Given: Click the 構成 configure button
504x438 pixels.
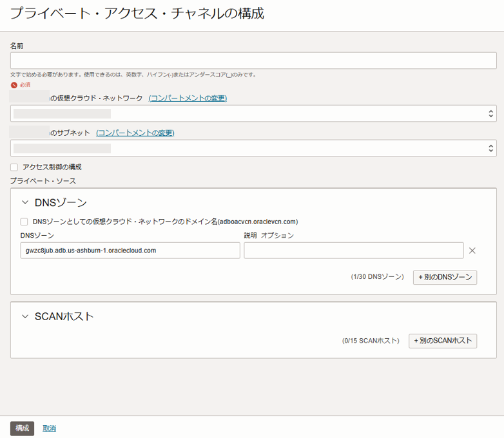Looking at the screenshot, I should click(22, 428).
